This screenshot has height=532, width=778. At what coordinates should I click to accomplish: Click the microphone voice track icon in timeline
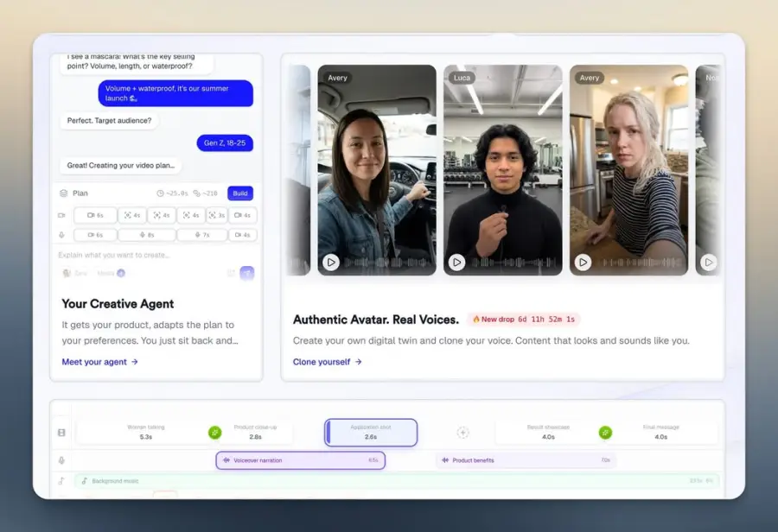pyautogui.click(x=61, y=460)
